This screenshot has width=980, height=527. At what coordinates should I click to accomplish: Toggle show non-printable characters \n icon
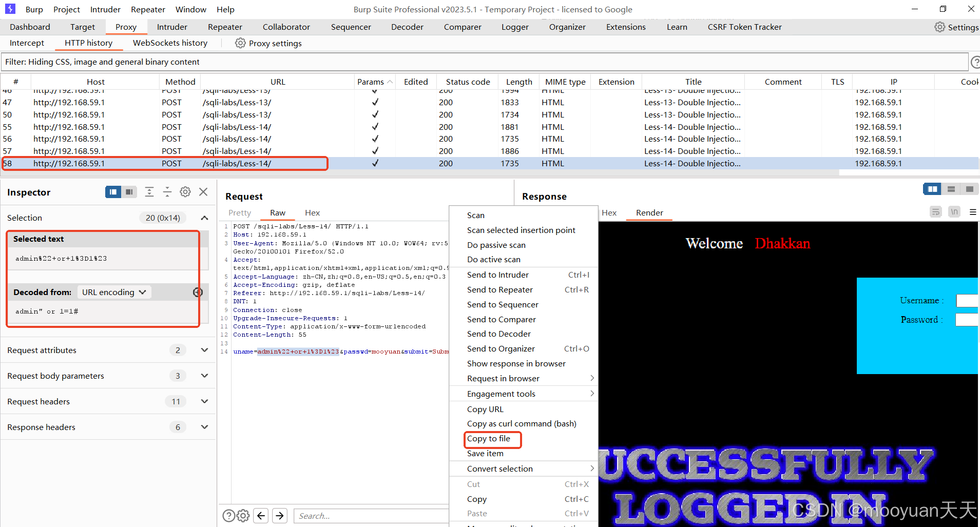point(954,212)
